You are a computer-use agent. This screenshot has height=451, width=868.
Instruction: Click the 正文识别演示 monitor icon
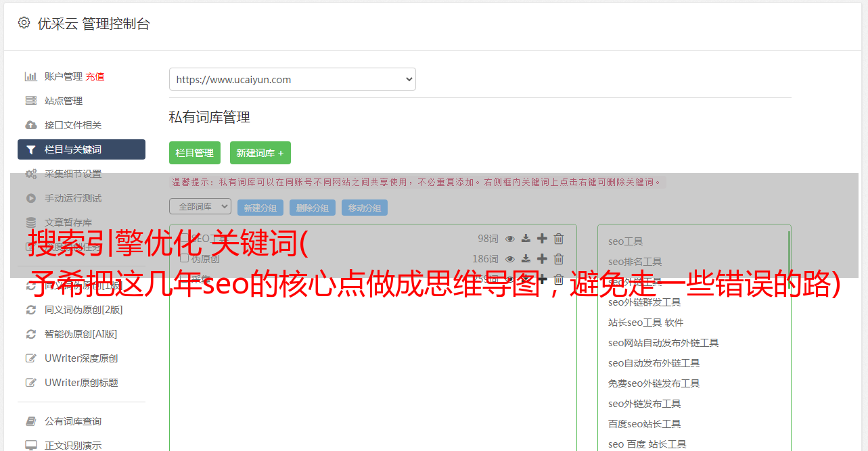click(x=31, y=446)
